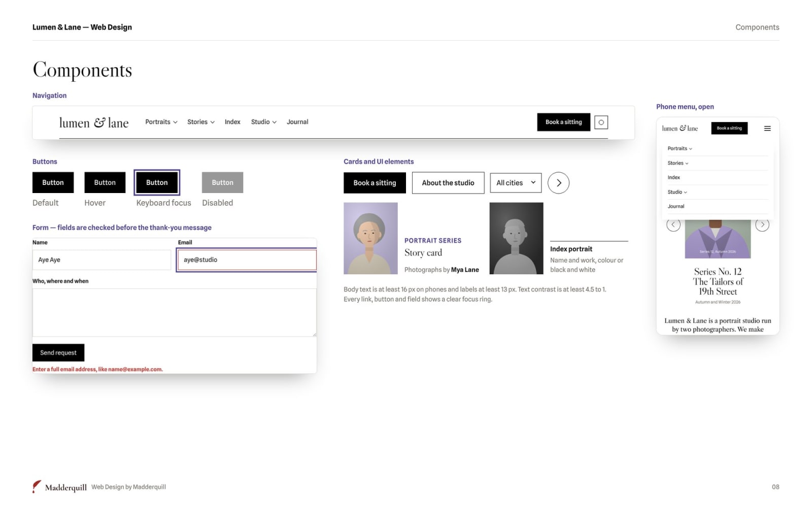Click Book a sitting under Cards section
812x508 pixels.
pyautogui.click(x=375, y=183)
